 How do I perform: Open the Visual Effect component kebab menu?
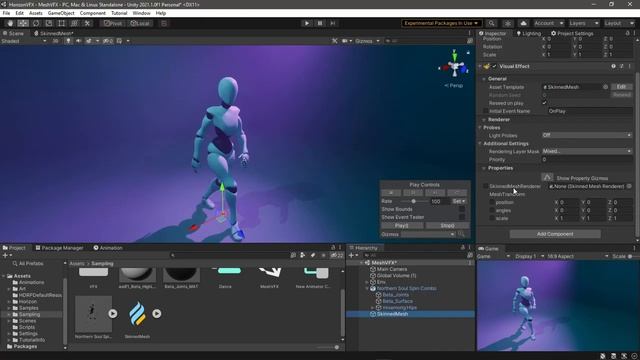click(x=630, y=66)
